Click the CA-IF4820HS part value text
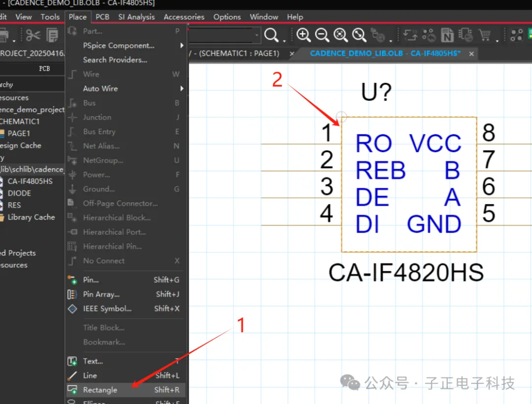The height and width of the screenshot is (404, 532). (x=406, y=273)
